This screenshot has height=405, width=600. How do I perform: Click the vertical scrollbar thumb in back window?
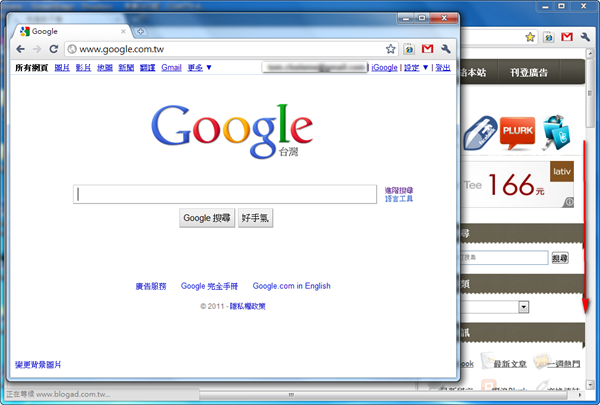tap(590, 93)
